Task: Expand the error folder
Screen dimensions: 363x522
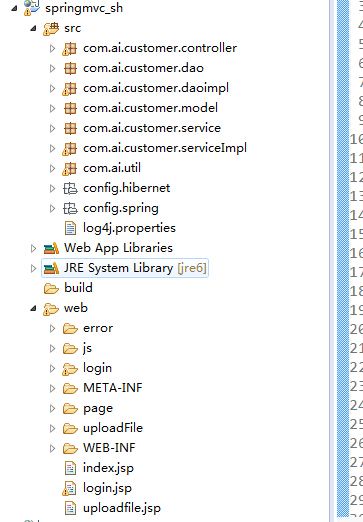Action: 52,329
